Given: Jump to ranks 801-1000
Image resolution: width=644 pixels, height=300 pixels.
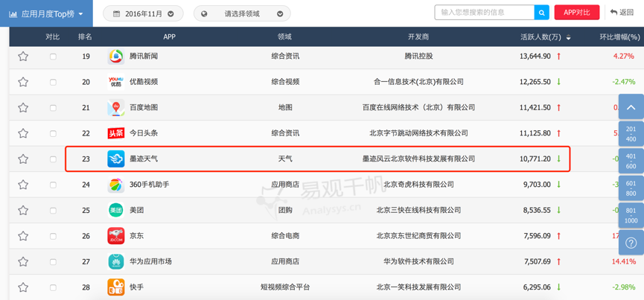Looking at the screenshot, I should pos(631,215).
